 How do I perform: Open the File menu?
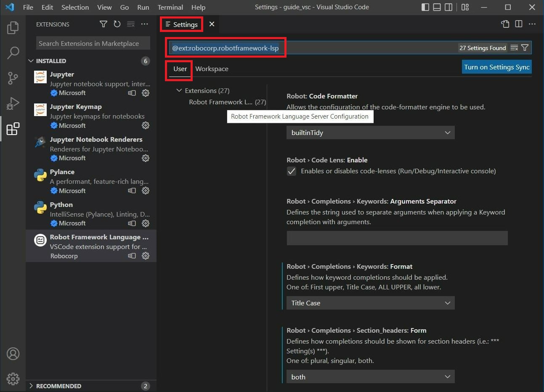coord(28,7)
